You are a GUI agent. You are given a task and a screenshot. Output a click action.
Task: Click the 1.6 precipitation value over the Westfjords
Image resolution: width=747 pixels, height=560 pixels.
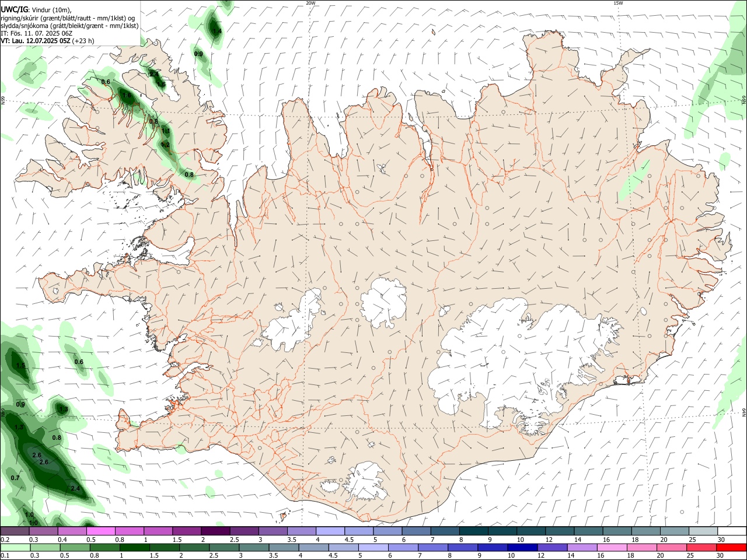click(127, 95)
